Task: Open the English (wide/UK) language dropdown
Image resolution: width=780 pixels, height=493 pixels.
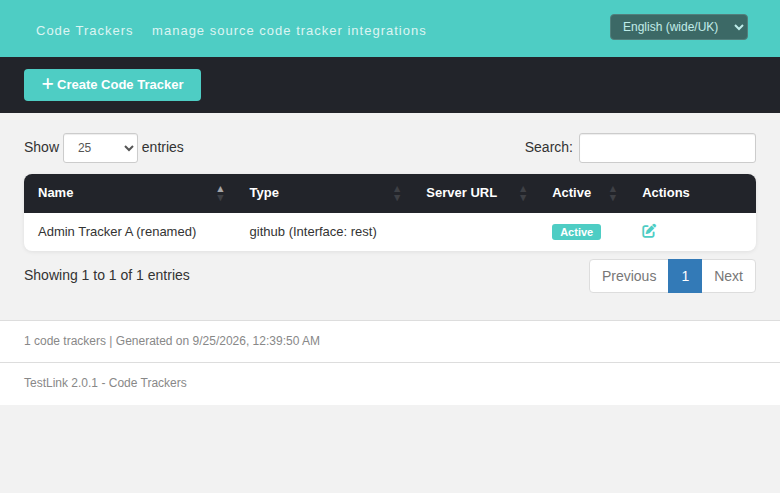Action: (x=679, y=27)
